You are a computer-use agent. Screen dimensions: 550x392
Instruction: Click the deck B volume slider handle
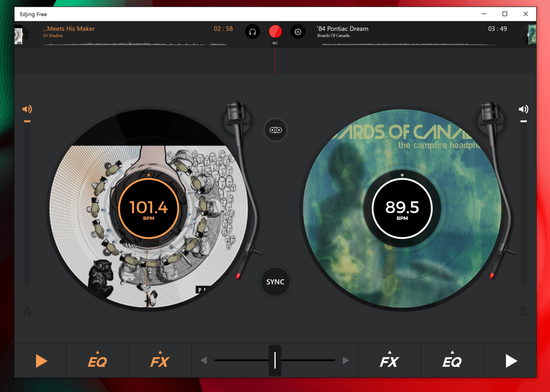point(524,121)
